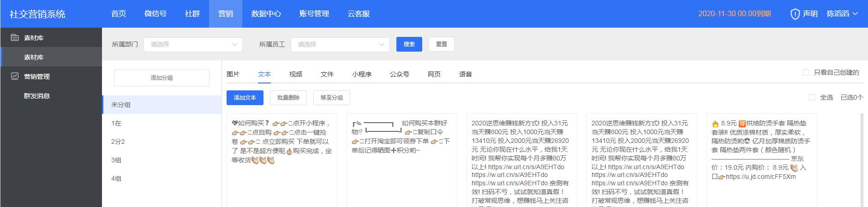The width and height of the screenshot is (868, 207).
Task: Click the 2020-11-30 00:00到期 expiry text
Action: coord(735,14)
